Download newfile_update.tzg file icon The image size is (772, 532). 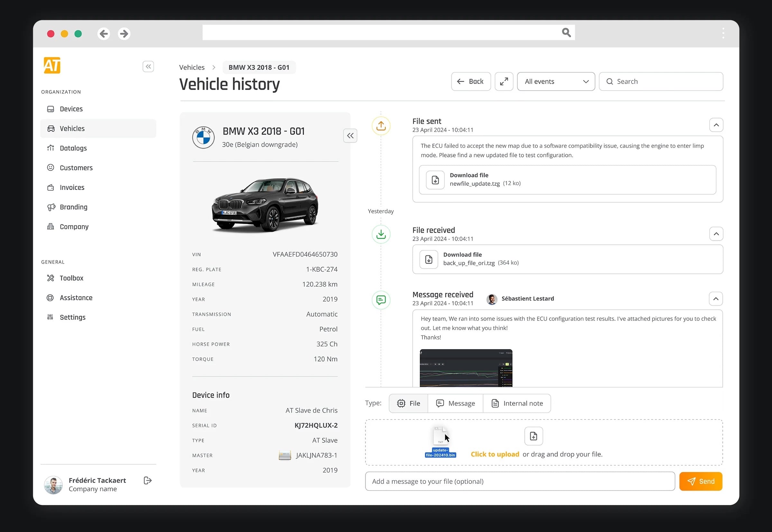tap(435, 180)
